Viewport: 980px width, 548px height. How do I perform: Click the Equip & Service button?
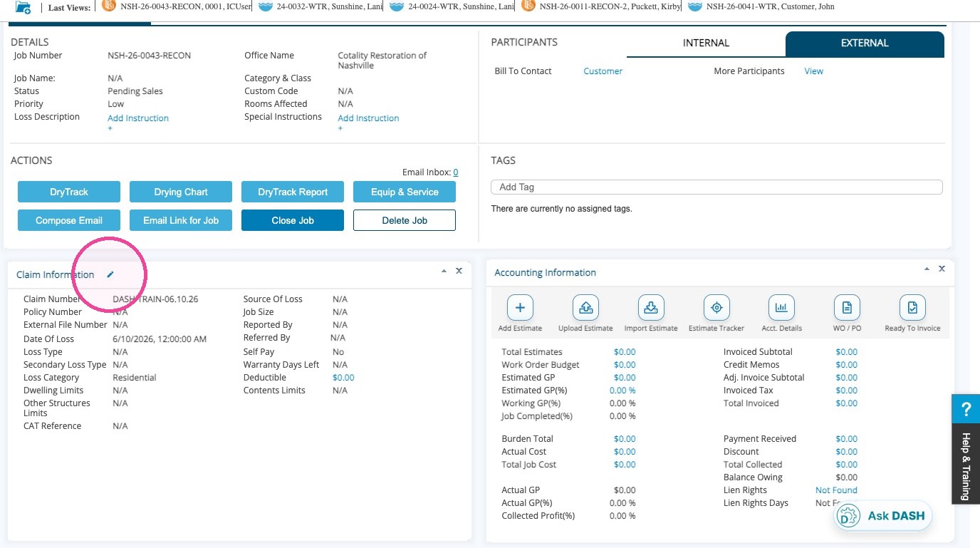[x=405, y=192]
